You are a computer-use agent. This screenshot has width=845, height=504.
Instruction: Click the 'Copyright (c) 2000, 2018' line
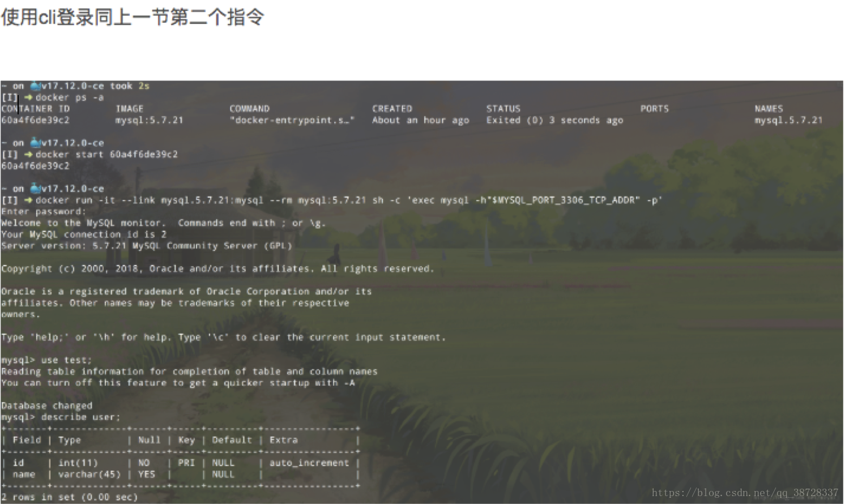coord(218,268)
